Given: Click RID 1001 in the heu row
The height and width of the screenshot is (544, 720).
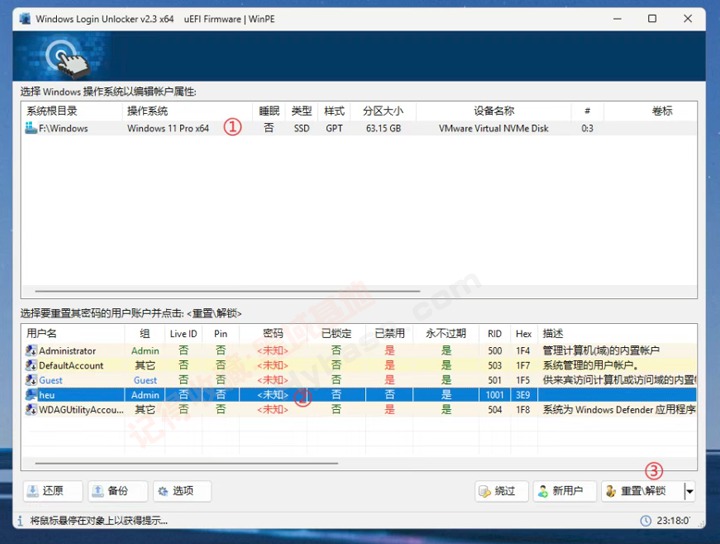Looking at the screenshot, I should coord(495,395).
